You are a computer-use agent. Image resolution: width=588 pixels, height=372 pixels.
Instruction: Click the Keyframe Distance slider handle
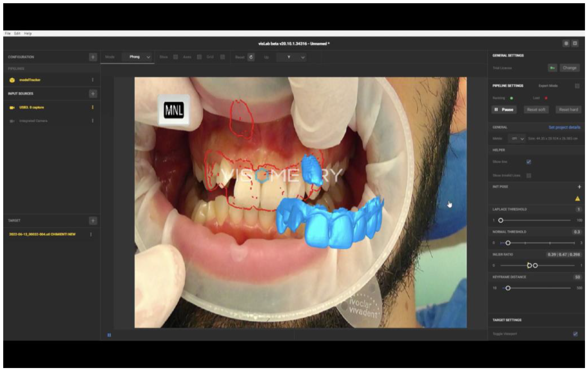pos(508,288)
